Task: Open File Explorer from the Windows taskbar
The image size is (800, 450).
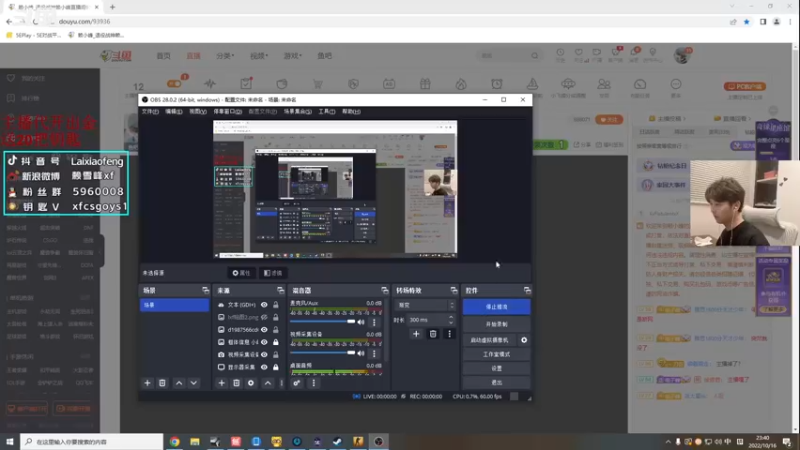Action: click(195, 441)
